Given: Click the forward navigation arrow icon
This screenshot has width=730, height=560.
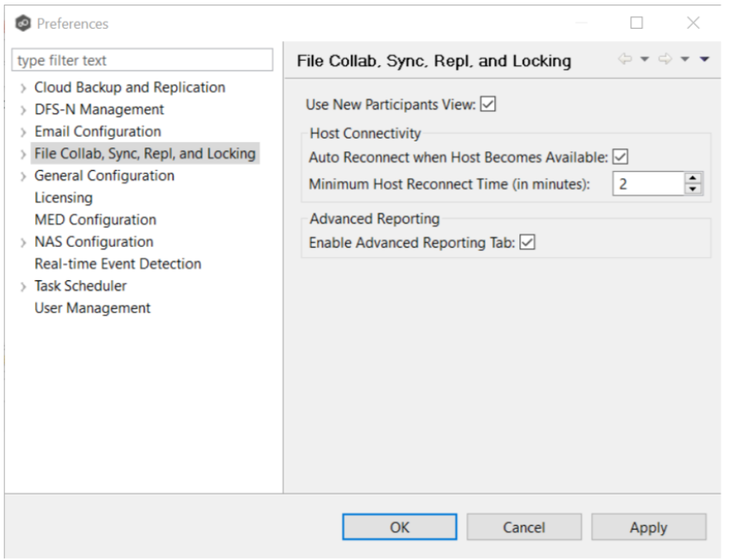Looking at the screenshot, I should [665, 60].
